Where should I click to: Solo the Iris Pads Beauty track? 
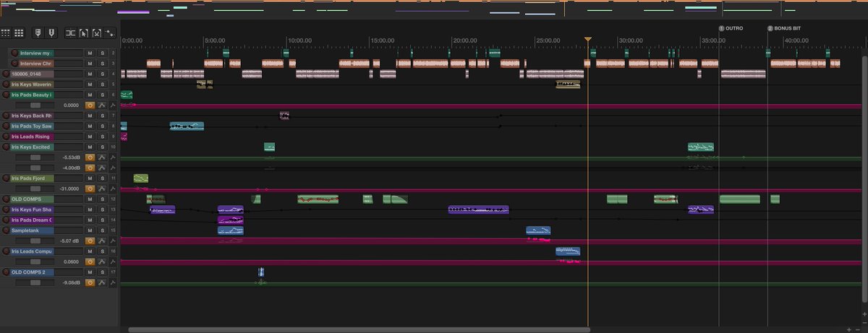click(102, 95)
